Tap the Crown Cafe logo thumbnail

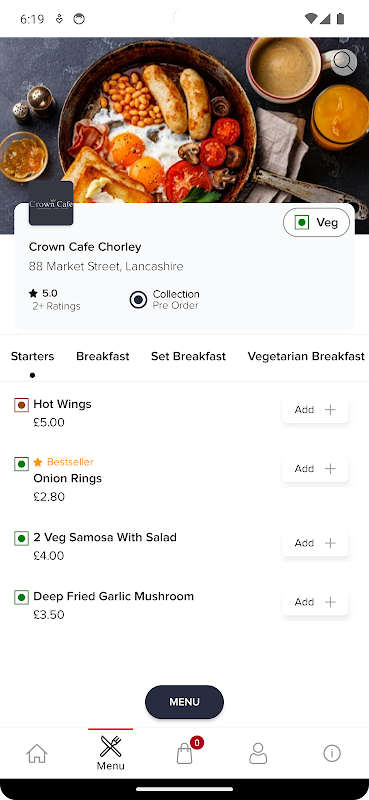(x=51, y=203)
